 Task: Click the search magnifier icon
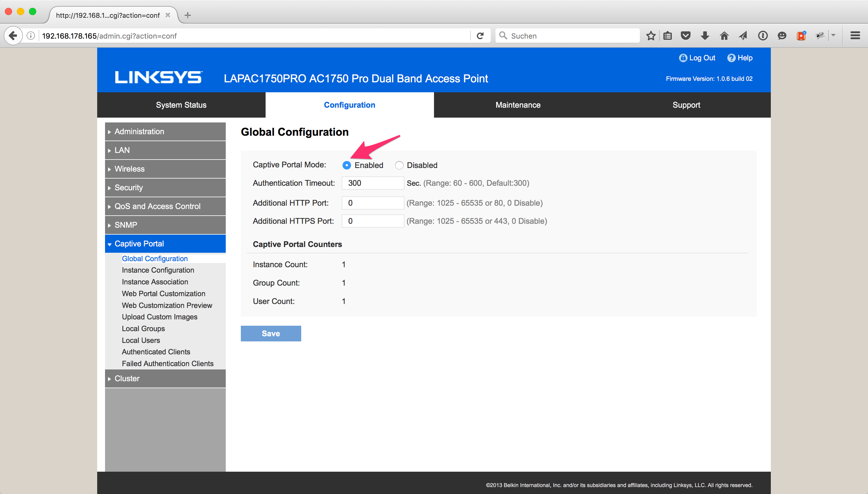503,36
